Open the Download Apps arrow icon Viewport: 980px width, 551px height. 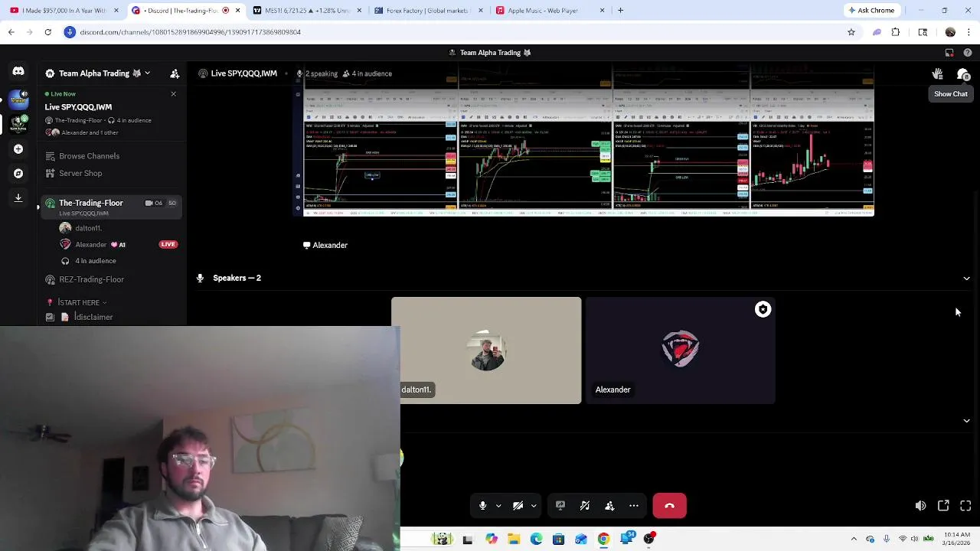pyautogui.click(x=18, y=197)
